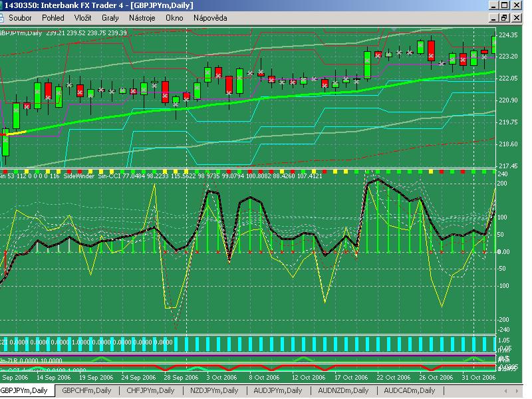
Task: Click the SideWinder indicator label
Action: click(x=79, y=176)
